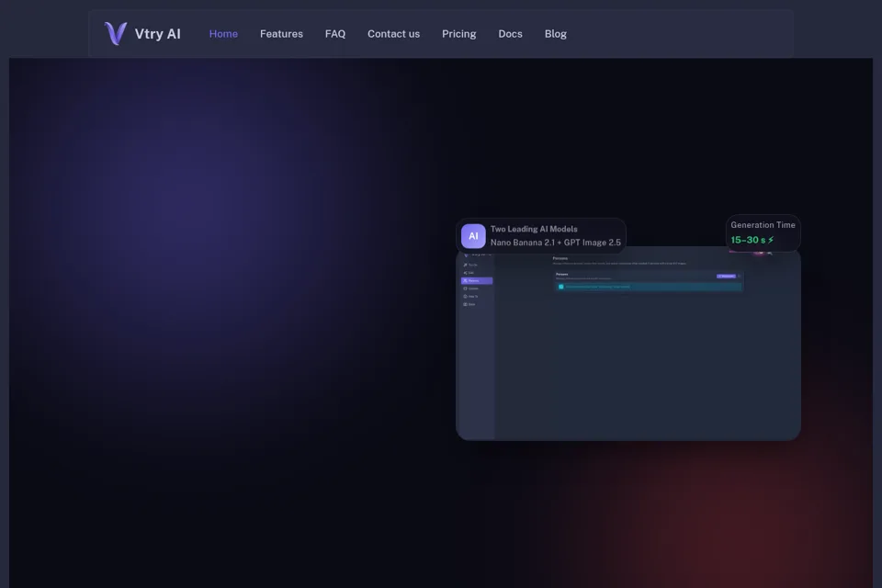Visit the Blog page link
This screenshot has height=588, width=882.
tap(555, 34)
